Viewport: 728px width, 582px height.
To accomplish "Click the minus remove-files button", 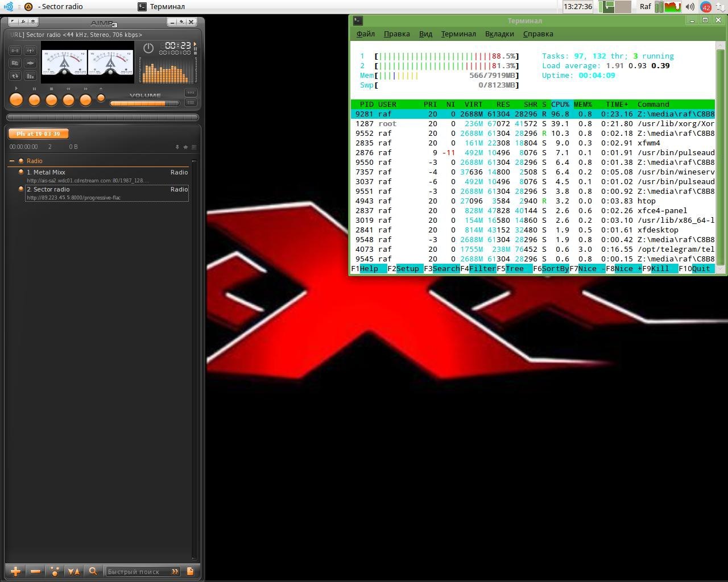I will tap(35, 572).
